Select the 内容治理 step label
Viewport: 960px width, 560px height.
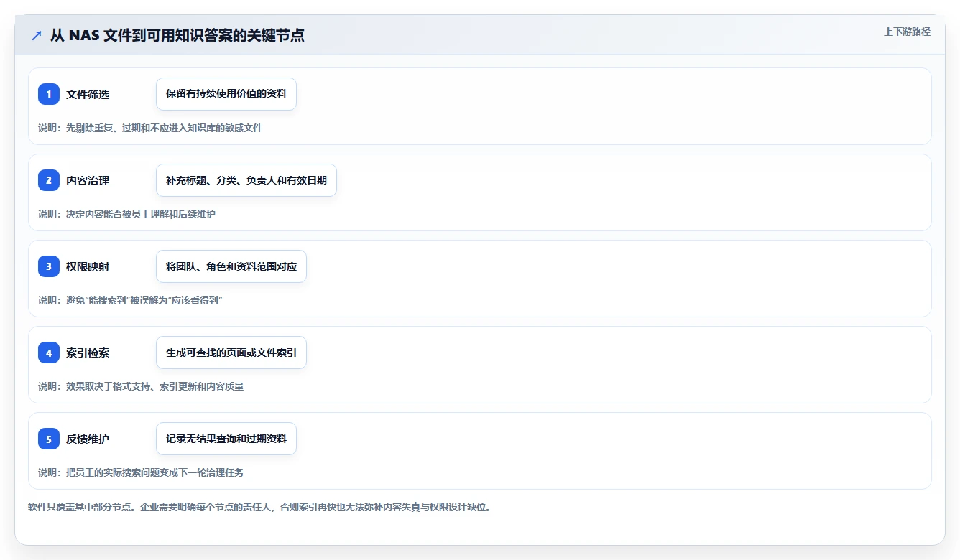pyautogui.click(x=88, y=180)
